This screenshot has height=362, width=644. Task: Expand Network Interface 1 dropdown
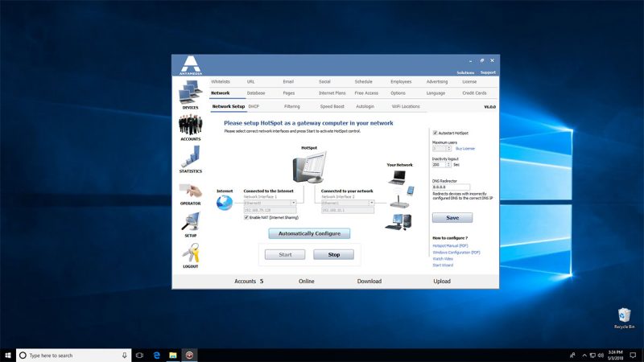(295, 203)
